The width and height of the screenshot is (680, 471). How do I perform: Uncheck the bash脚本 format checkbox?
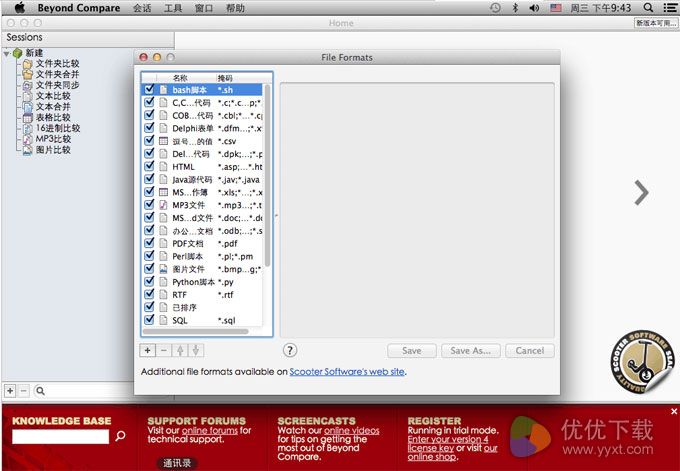pyautogui.click(x=149, y=89)
